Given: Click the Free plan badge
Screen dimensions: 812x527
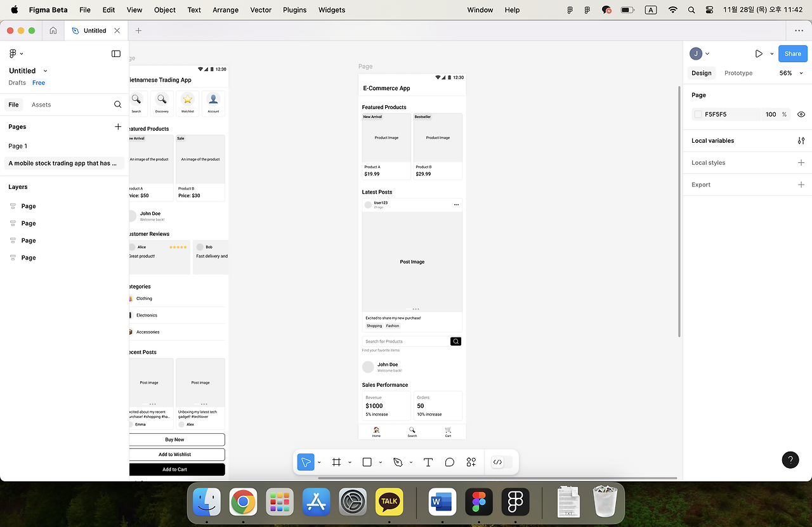Looking at the screenshot, I should pos(39,83).
